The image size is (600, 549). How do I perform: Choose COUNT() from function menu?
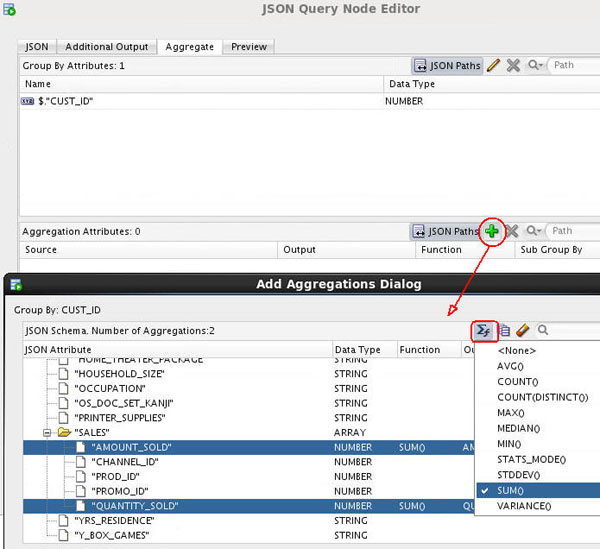click(538, 381)
